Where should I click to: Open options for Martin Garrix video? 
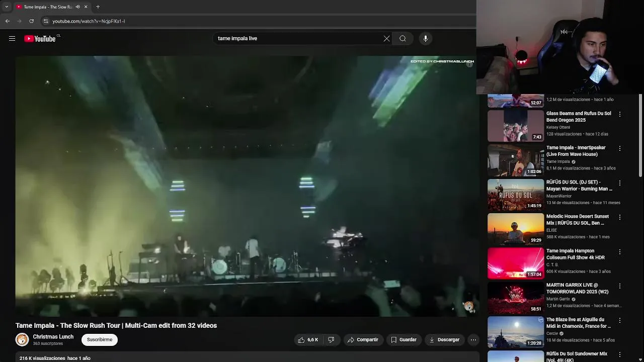(x=620, y=286)
